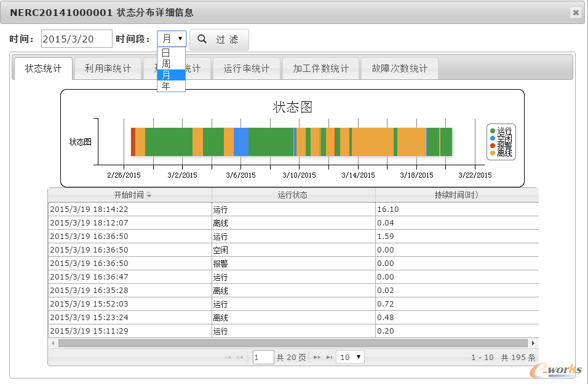This screenshot has width=588, height=384.
Task: Click duration cell 1.59
Action: coord(457,237)
